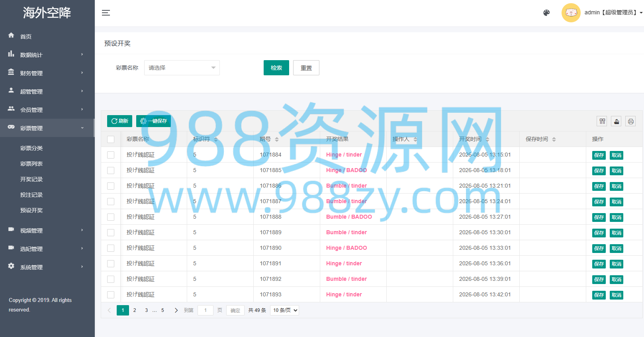Open the theme color palette icon

coord(546,13)
